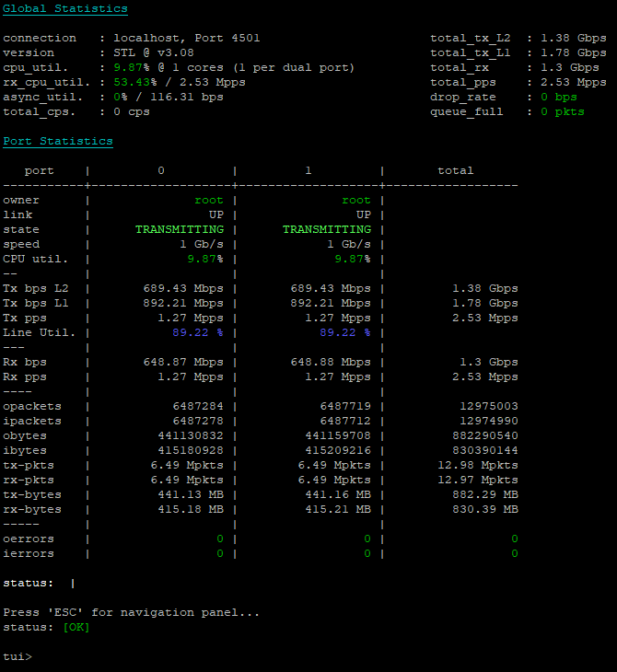Click port 1 tx-bytes 441.16 MB

click(x=338, y=494)
